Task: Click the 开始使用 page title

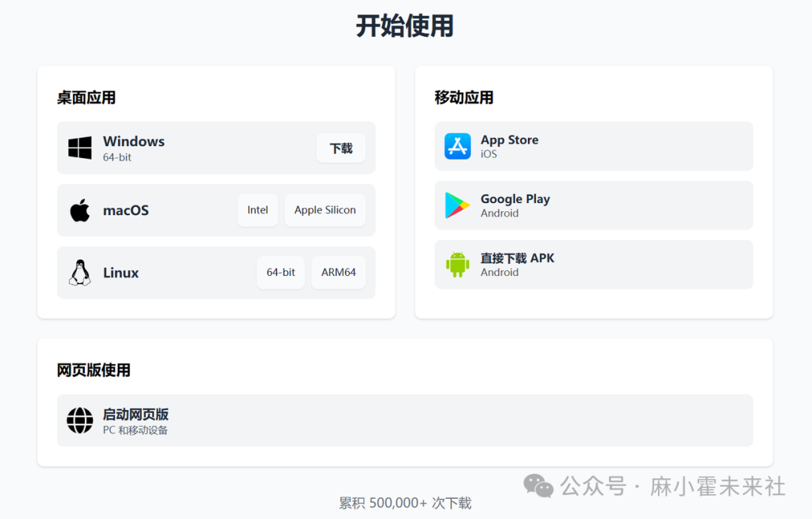Action: tap(405, 26)
